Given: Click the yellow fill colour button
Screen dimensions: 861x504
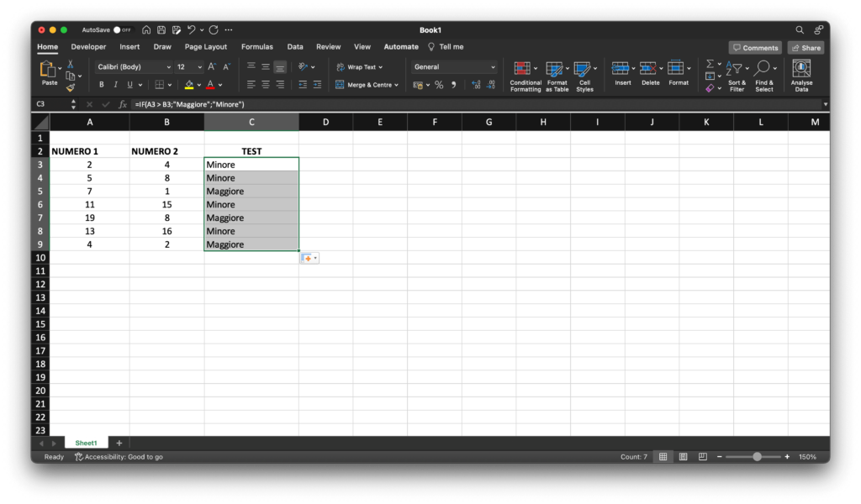Looking at the screenshot, I should click(189, 85).
